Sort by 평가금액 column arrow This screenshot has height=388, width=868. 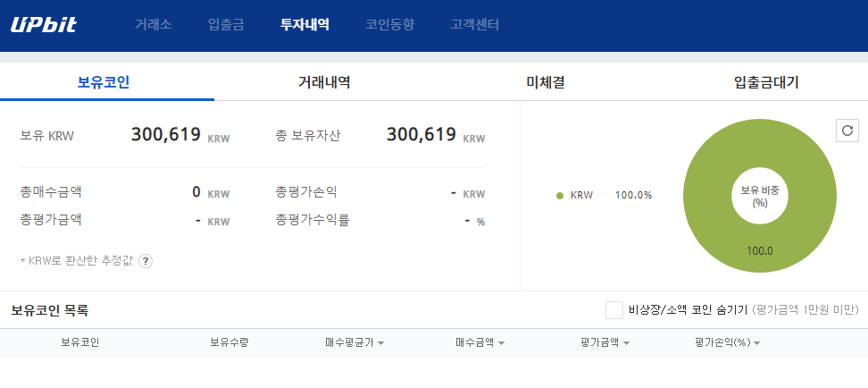(626, 343)
